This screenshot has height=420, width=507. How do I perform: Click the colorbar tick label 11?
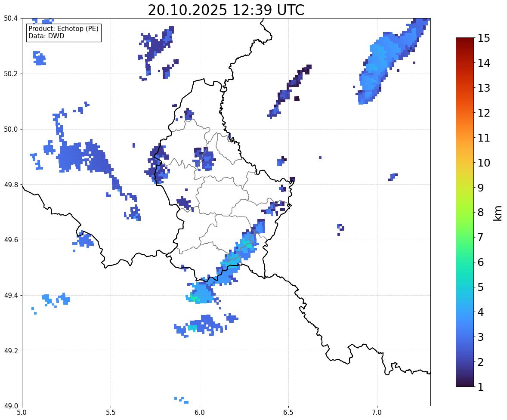pyautogui.click(x=484, y=138)
